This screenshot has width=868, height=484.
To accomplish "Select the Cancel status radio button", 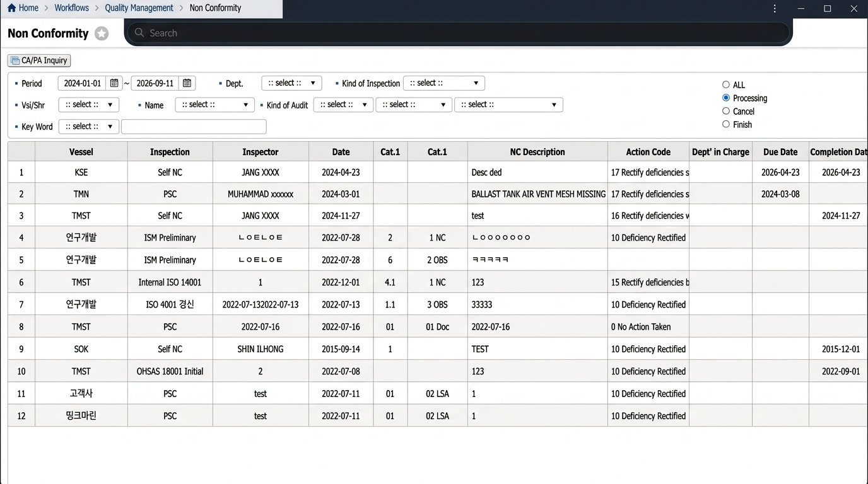I will click(x=726, y=111).
